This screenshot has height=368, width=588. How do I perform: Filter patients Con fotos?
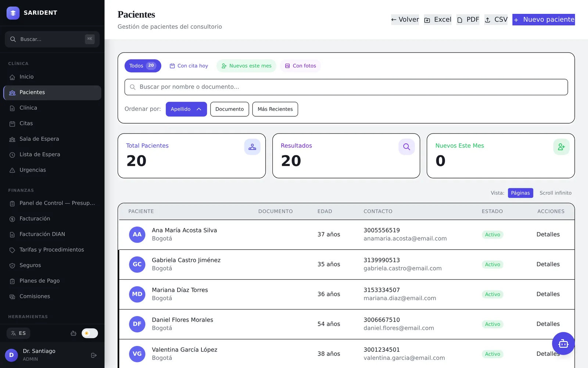[300, 66]
